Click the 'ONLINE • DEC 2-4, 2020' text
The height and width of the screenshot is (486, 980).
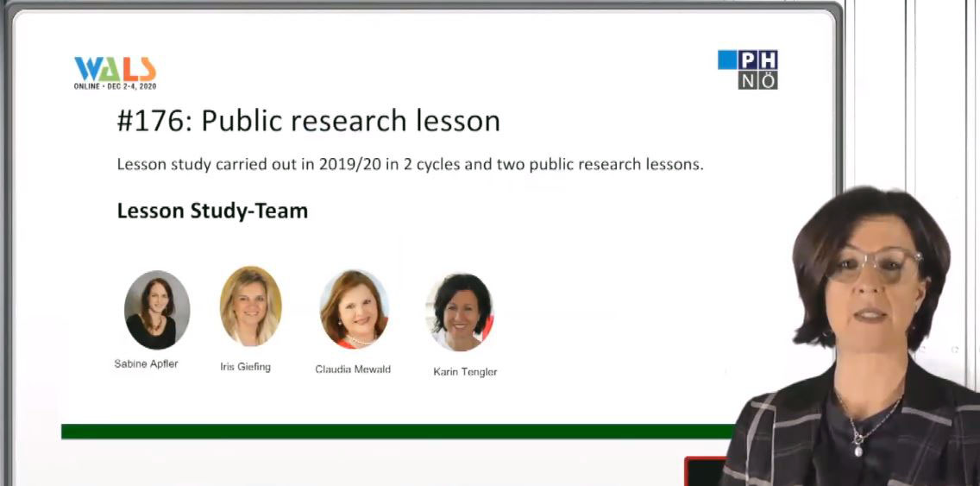point(115,86)
